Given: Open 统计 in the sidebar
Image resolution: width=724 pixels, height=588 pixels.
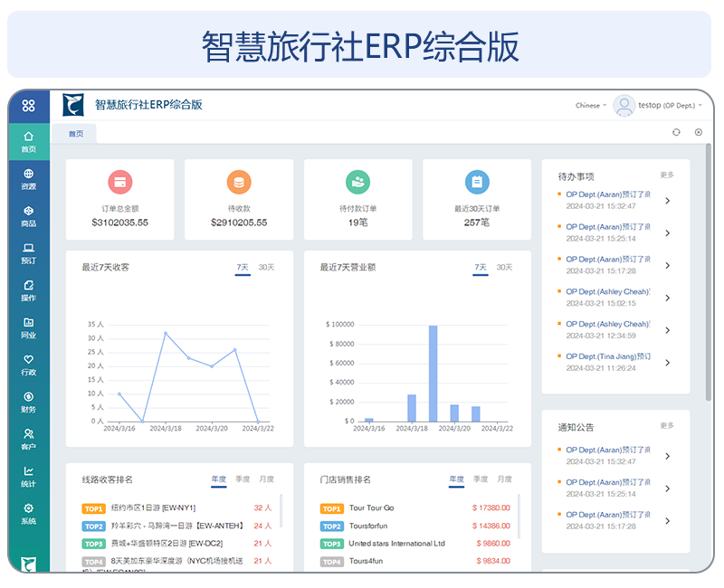Looking at the screenshot, I should 29,477.
